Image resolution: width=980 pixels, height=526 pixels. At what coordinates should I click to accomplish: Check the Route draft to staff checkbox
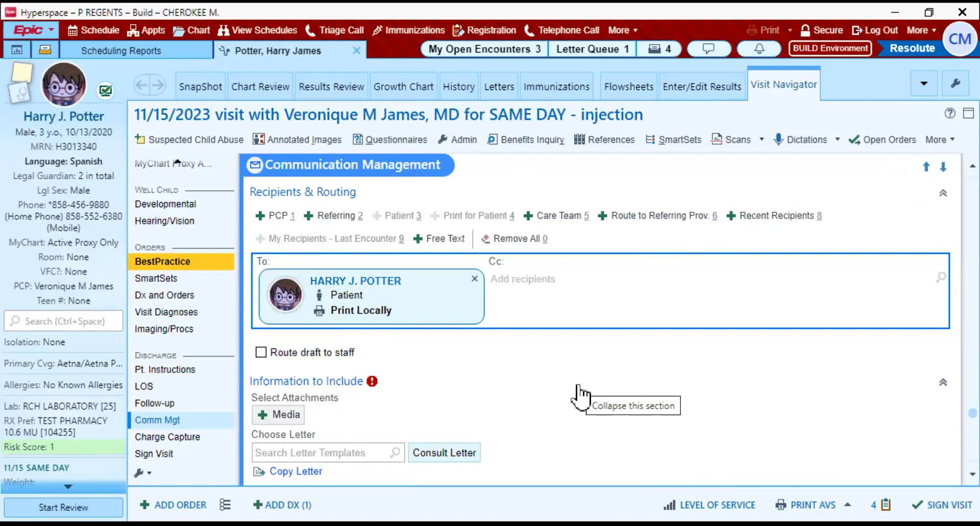[x=261, y=352]
